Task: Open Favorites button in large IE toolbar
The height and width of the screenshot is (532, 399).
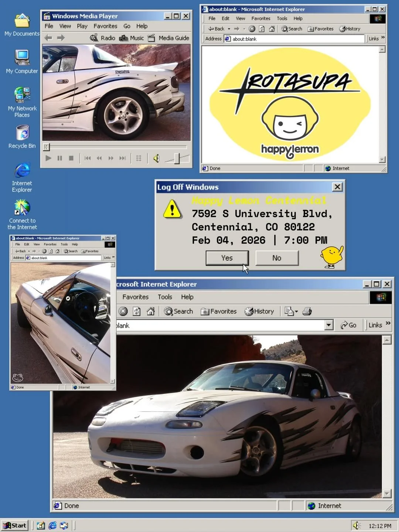Action: coord(218,311)
